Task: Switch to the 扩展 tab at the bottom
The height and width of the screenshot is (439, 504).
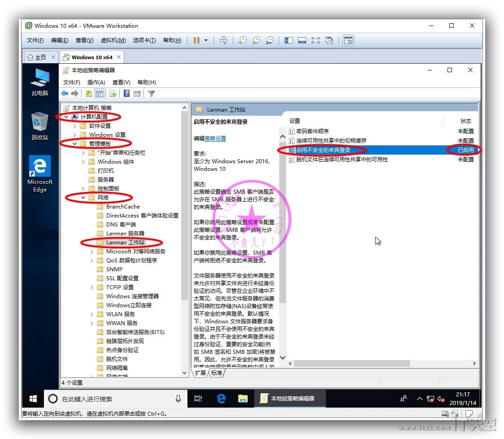Action: 200,373
